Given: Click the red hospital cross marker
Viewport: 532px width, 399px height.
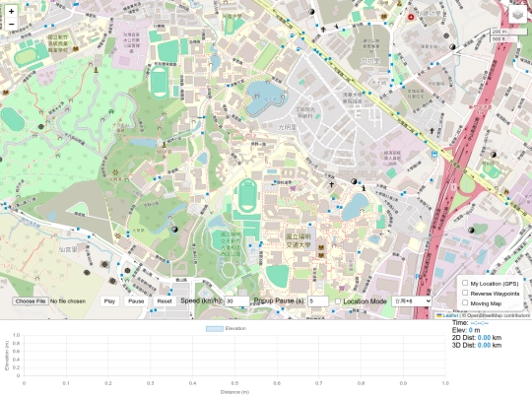Looking at the screenshot, I should click(x=411, y=17).
